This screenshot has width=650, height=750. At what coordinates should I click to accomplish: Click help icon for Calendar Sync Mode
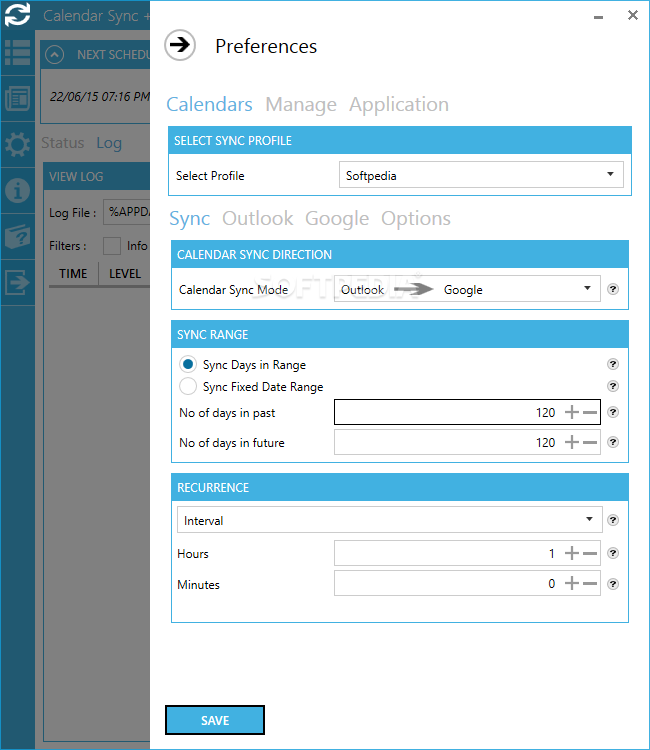pos(613,289)
